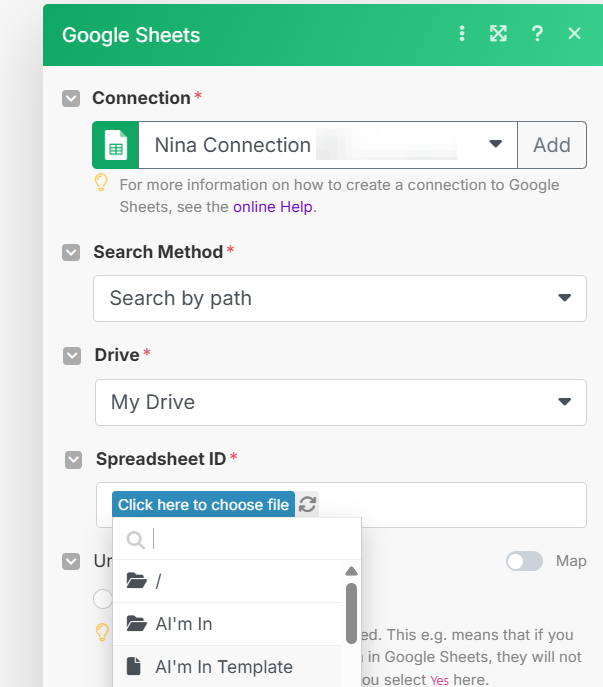The width and height of the screenshot is (603, 687).
Task: Choose the AI'm In Template file
Action: (228, 666)
